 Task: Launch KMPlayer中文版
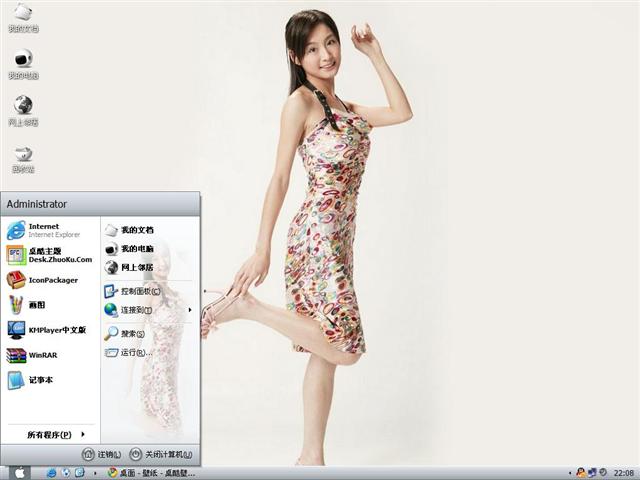point(47,330)
